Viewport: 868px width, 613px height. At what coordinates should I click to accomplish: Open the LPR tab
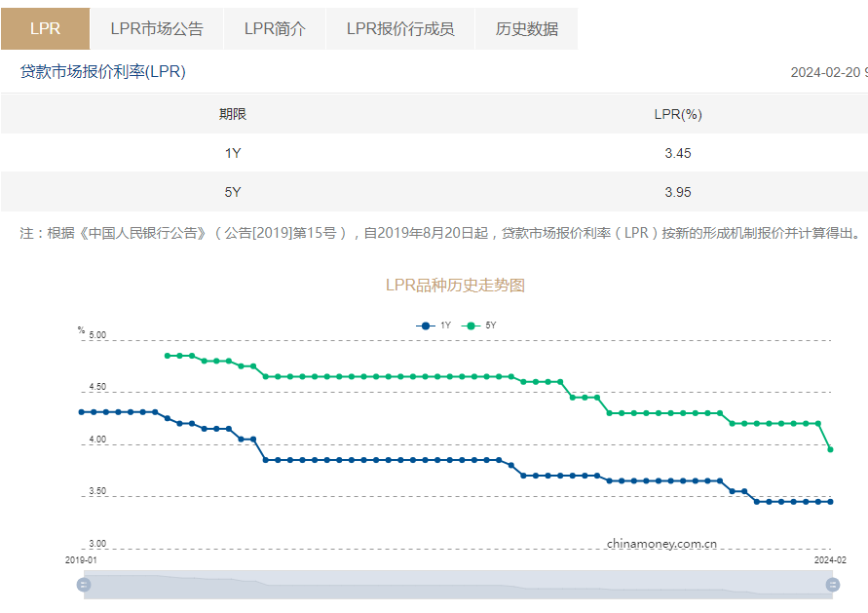(46, 29)
